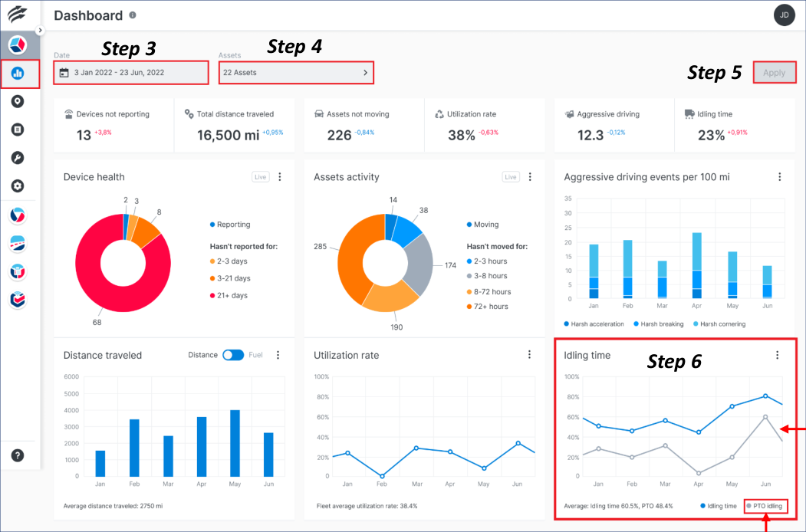Click the help question mark icon at sidebar bottom
Screen dimensions: 806x532
[x=18, y=455]
